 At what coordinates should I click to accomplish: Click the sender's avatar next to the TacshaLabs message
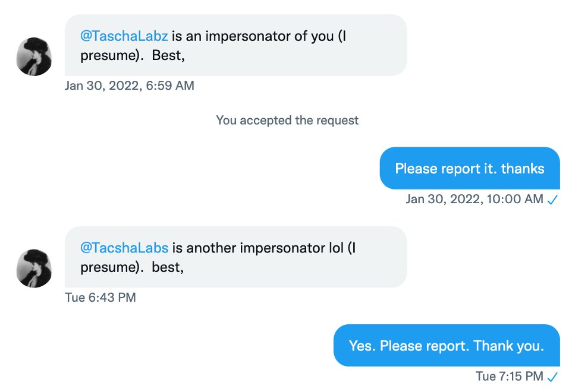click(34, 268)
